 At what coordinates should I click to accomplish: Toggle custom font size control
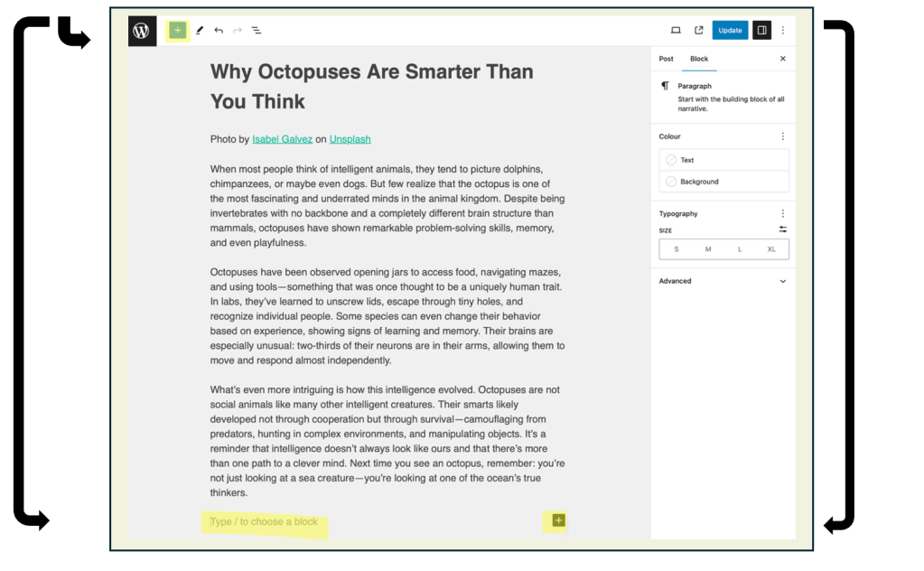[782, 229]
